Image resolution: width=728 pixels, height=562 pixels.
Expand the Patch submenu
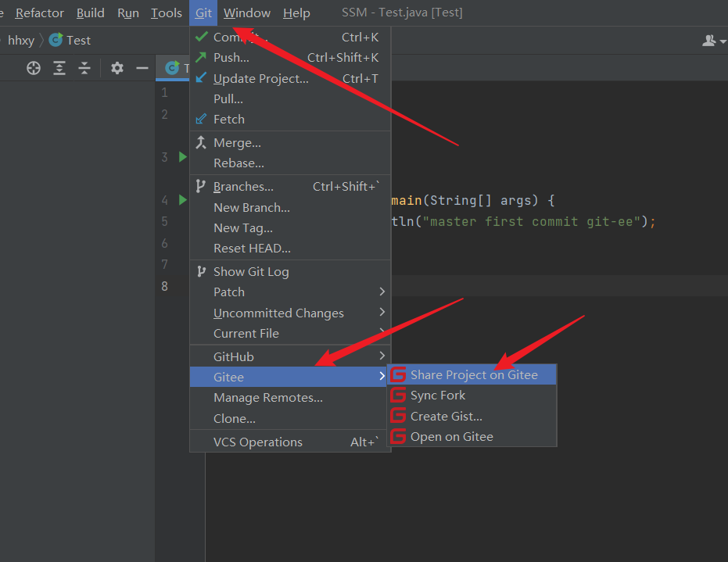(x=290, y=292)
